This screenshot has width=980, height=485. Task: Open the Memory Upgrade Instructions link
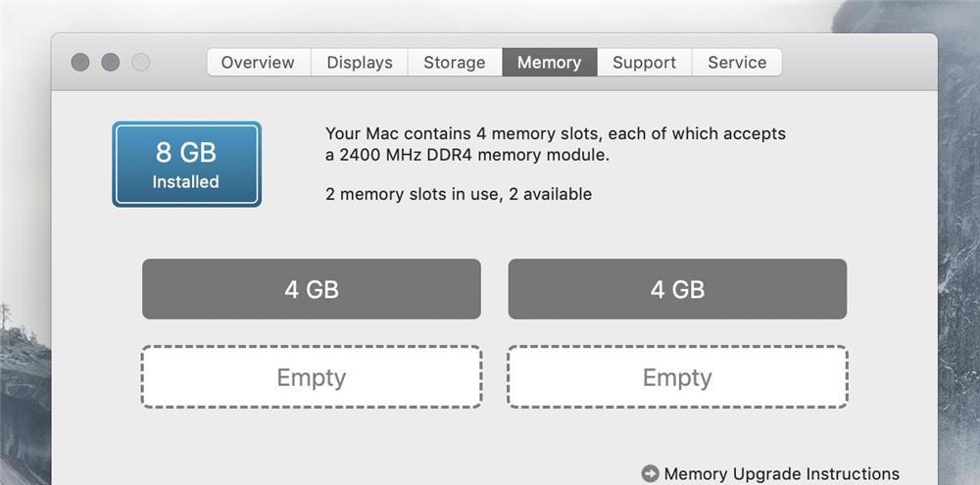(781, 474)
